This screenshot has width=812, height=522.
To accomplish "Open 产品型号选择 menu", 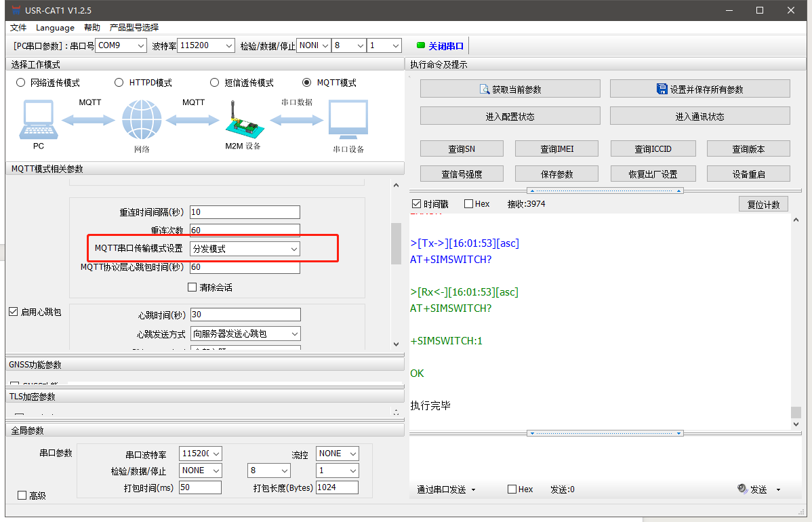I will [134, 27].
